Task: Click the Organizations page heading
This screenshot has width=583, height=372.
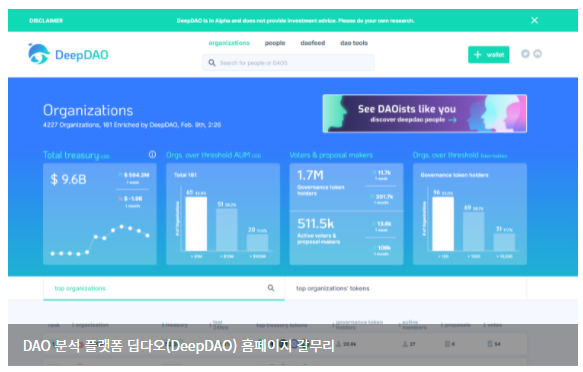Action: (x=88, y=110)
